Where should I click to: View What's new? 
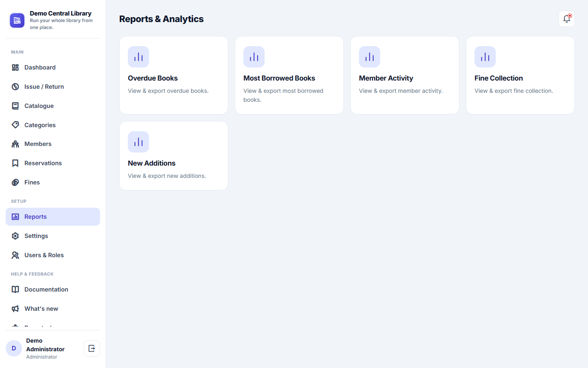click(53, 309)
